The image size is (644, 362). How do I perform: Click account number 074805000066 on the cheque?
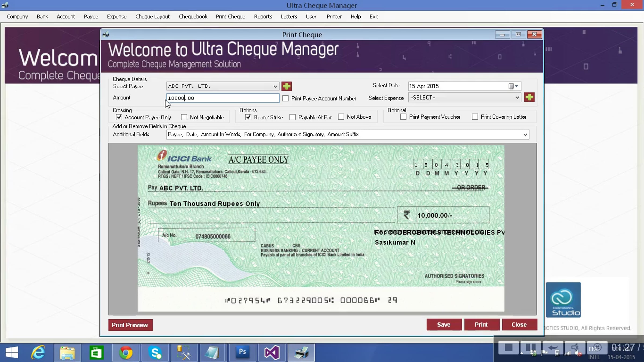pos(213,236)
